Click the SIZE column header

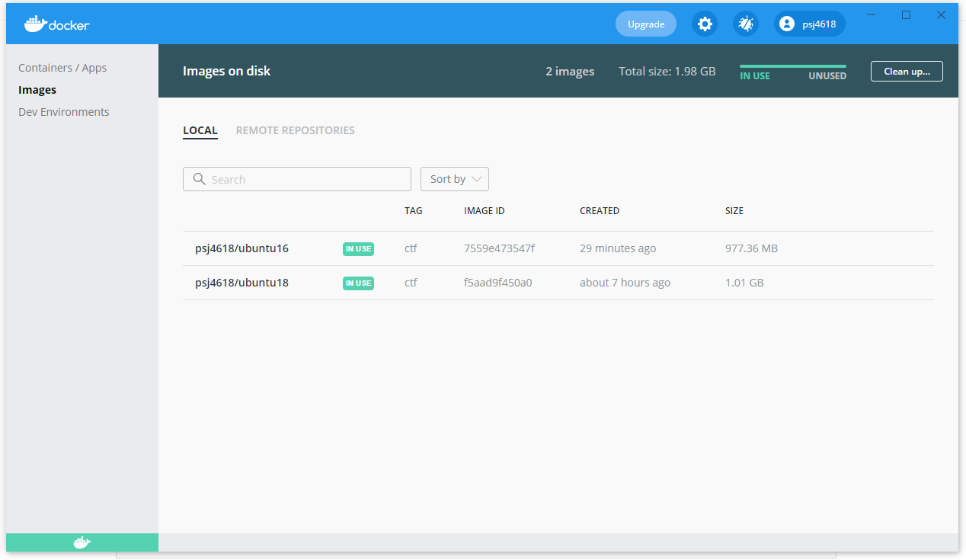tap(734, 211)
